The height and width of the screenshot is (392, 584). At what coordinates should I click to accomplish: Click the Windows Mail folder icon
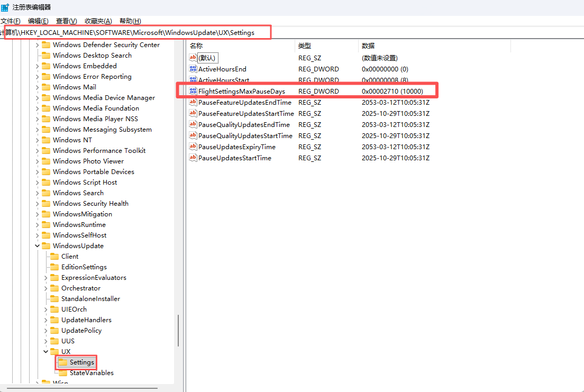click(x=46, y=87)
